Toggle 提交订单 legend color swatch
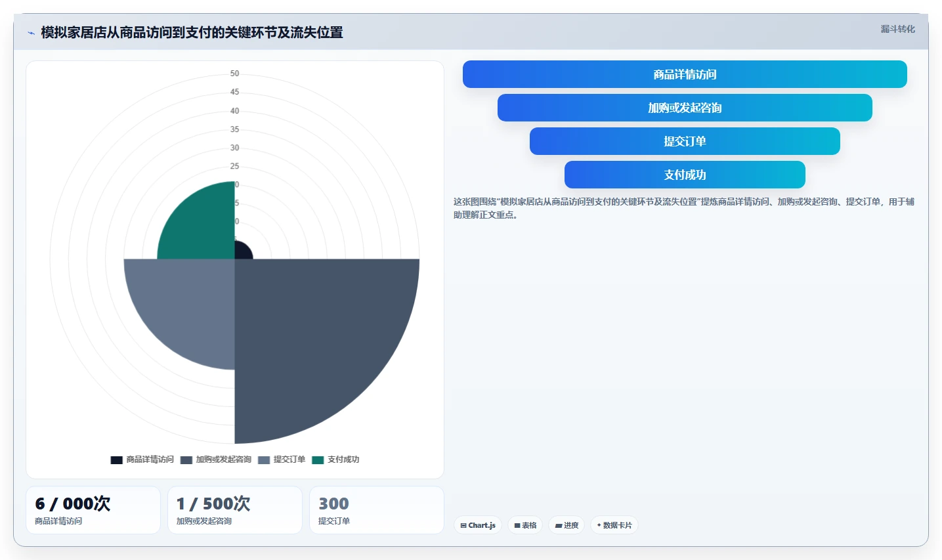The width and height of the screenshot is (942, 560). (x=264, y=460)
